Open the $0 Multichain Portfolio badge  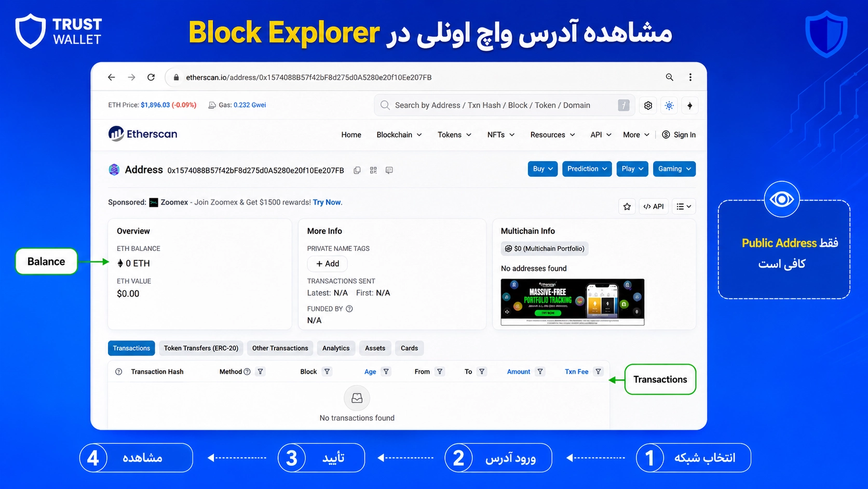[545, 248]
